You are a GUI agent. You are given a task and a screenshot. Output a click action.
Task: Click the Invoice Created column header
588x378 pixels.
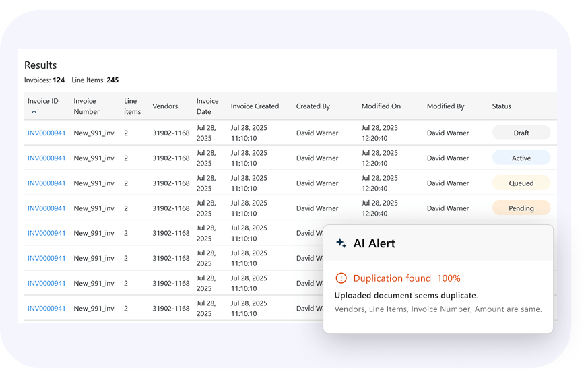tap(255, 106)
